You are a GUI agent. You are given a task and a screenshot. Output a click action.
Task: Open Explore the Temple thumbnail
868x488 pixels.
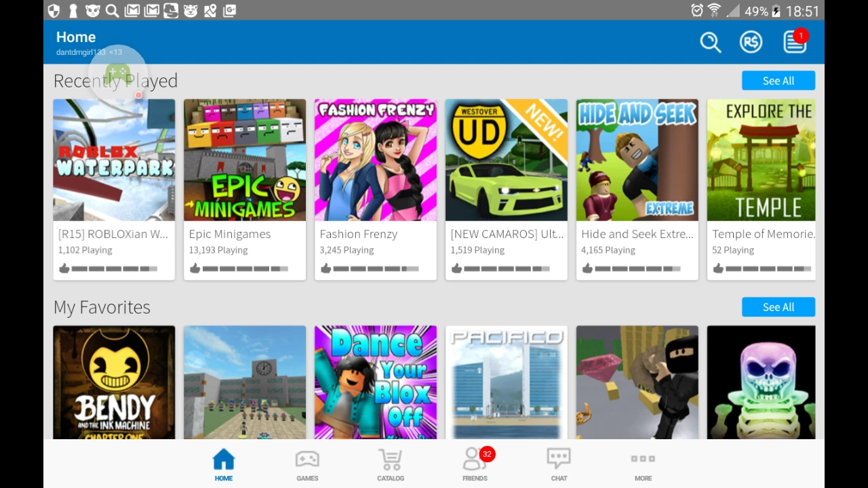click(x=762, y=160)
